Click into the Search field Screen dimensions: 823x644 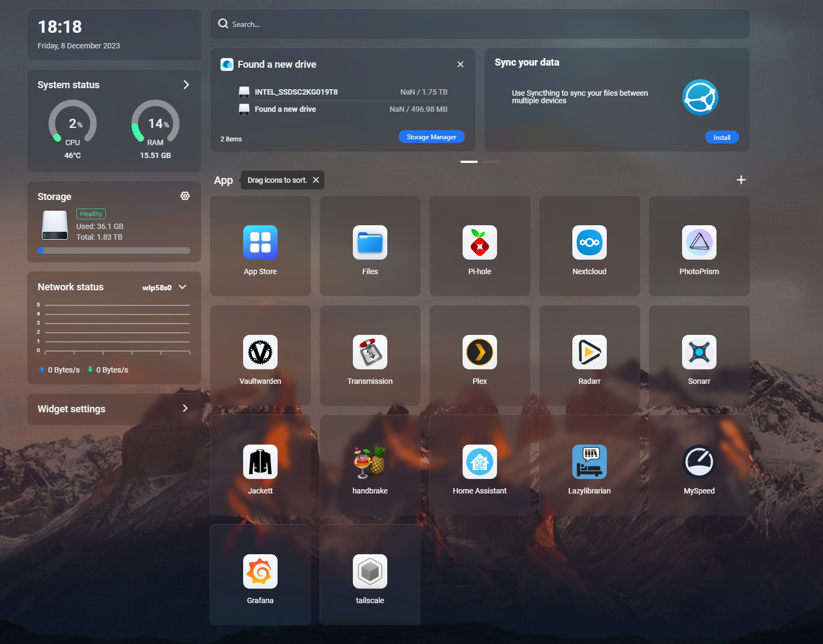pos(480,24)
